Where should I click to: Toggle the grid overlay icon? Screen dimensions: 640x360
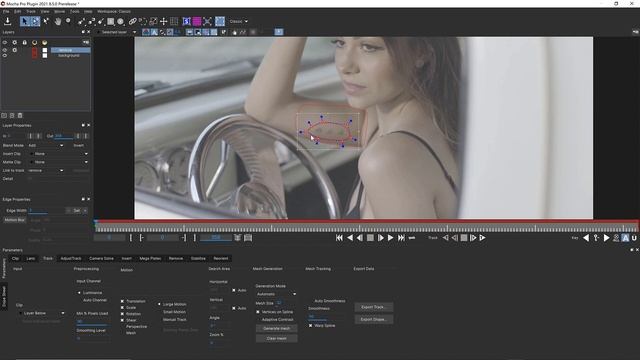(x=174, y=21)
